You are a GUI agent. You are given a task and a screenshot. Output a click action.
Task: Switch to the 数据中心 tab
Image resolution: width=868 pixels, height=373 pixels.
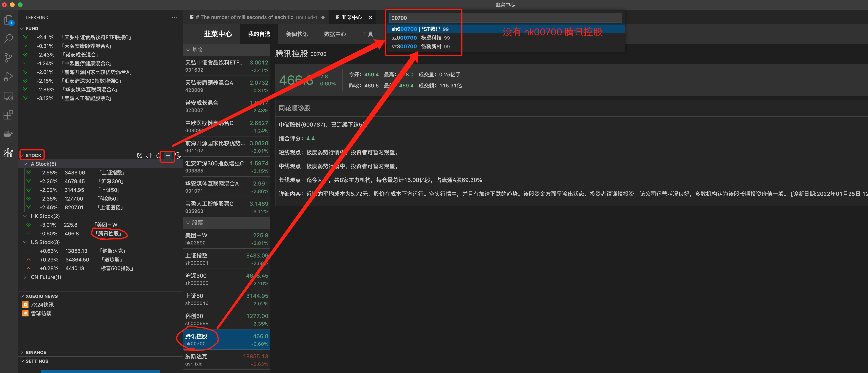pyautogui.click(x=335, y=34)
